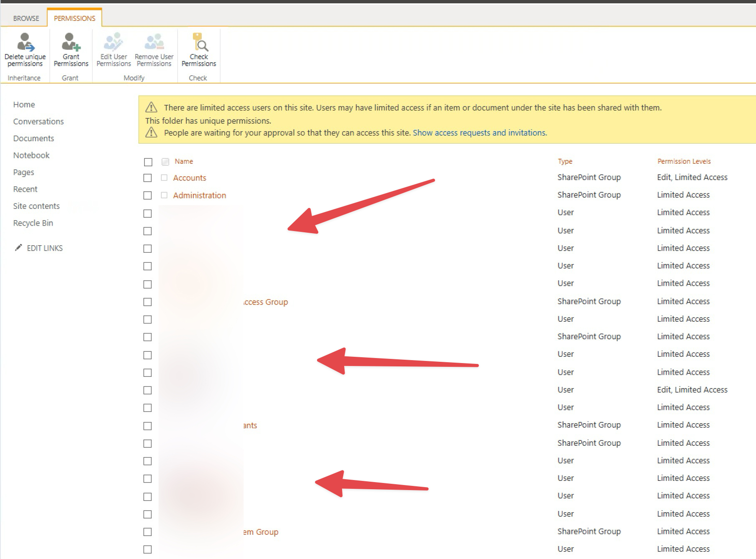The width and height of the screenshot is (756, 559).
Task: Open Site contents link
Action: click(x=36, y=206)
